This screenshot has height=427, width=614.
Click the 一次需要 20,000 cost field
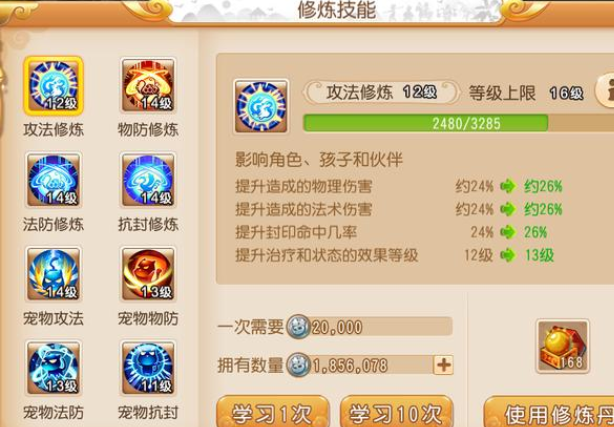[369, 327]
